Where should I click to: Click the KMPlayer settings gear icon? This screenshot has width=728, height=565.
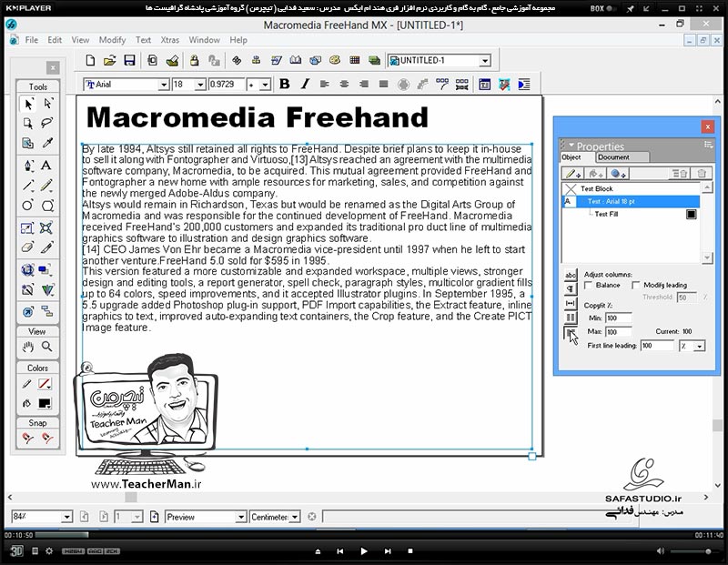[49, 551]
